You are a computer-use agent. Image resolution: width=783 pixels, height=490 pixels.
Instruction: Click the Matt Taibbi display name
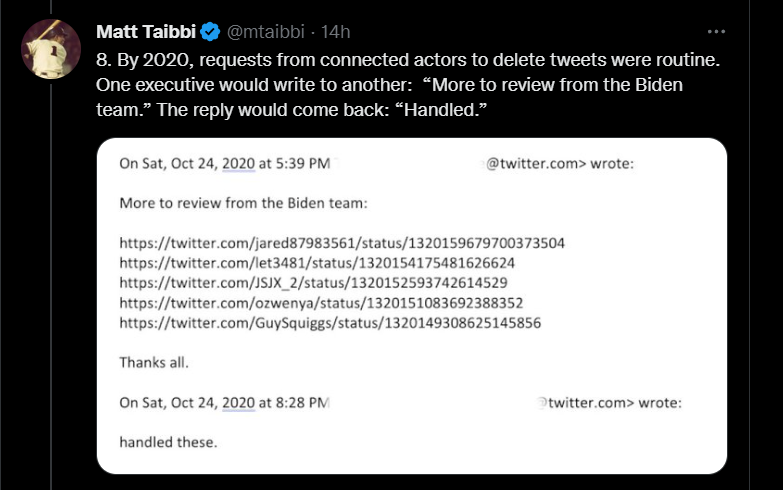[145, 33]
